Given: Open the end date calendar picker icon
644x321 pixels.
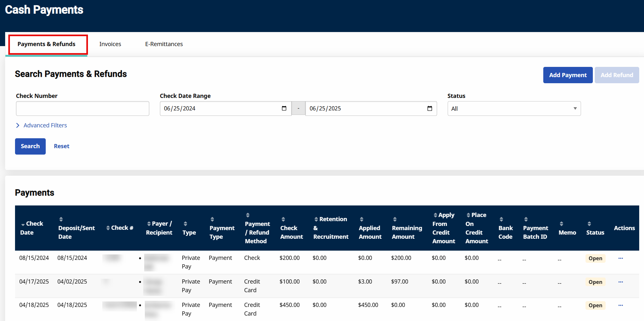Looking at the screenshot, I should (x=429, y=108).
